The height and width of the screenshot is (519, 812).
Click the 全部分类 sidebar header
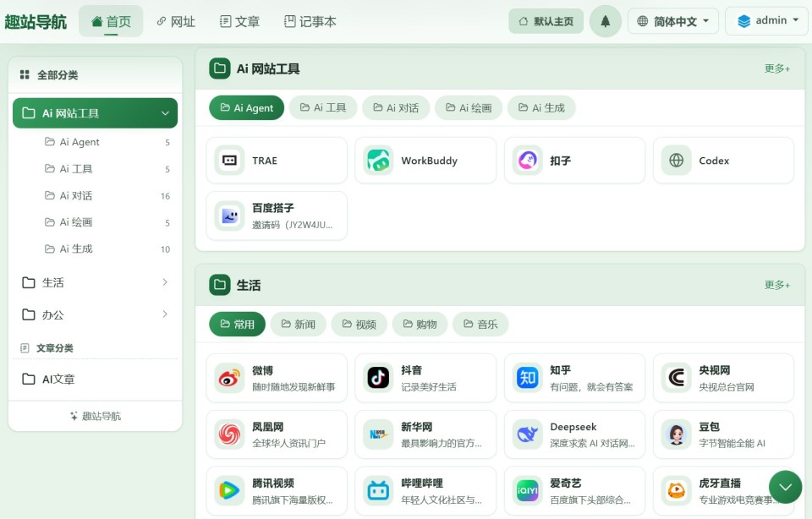point(96,74)
